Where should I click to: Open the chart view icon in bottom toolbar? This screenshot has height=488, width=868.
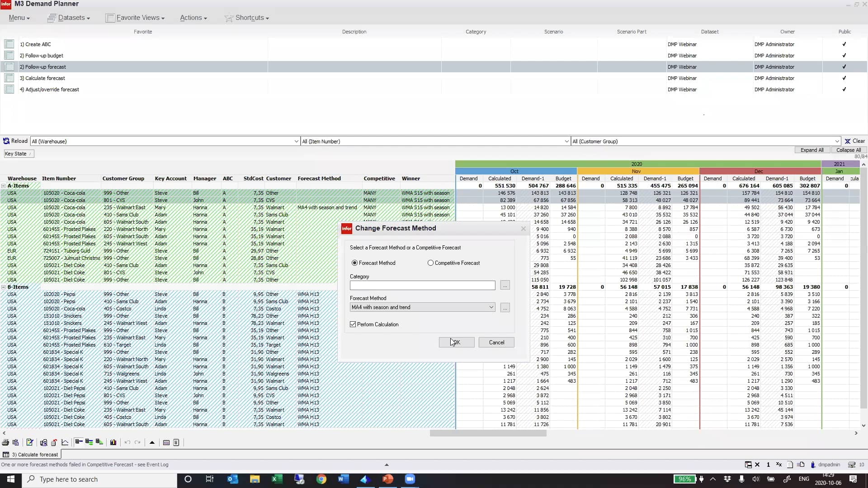click(x=65, y=443)
